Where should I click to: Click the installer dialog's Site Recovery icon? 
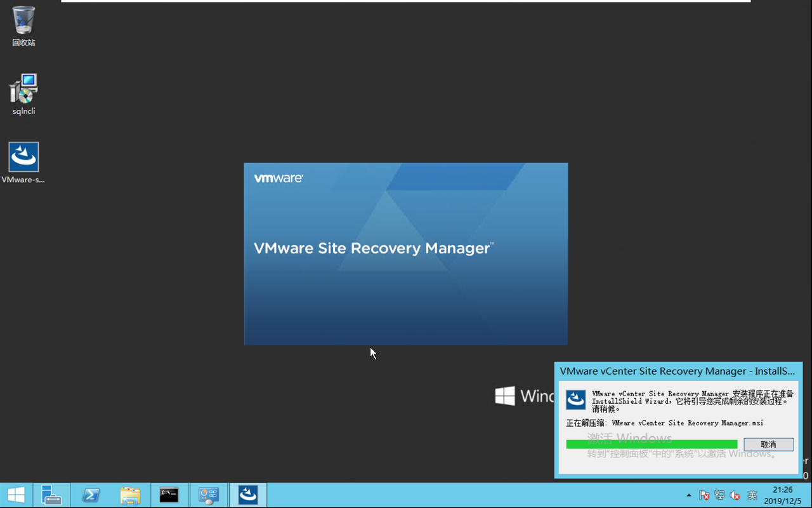click(576, 400)
